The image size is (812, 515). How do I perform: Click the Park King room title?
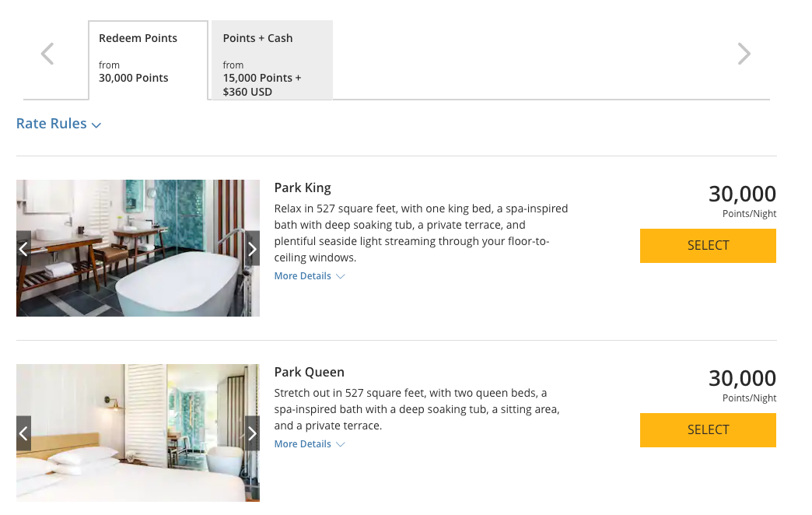303,187
